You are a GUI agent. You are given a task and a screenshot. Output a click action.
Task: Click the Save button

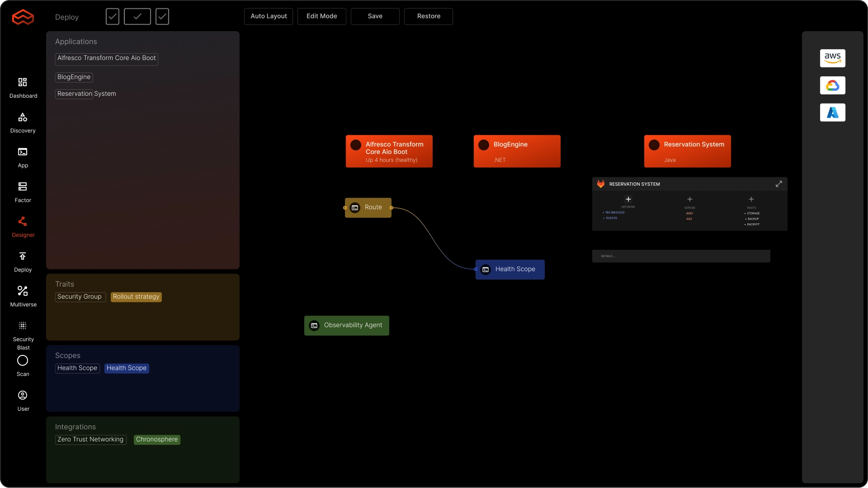[x=375, y=16]
